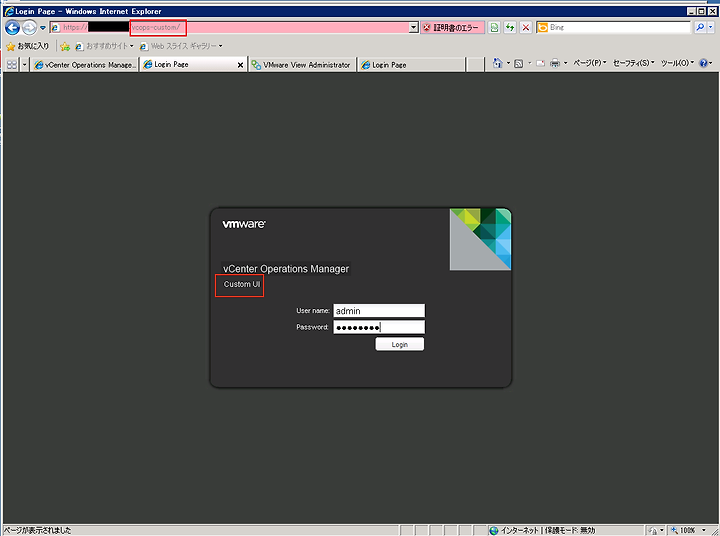Open the Tools (ツール(O)) menu
The height and width of the screenshot is (536, 720).
(677, 63)
